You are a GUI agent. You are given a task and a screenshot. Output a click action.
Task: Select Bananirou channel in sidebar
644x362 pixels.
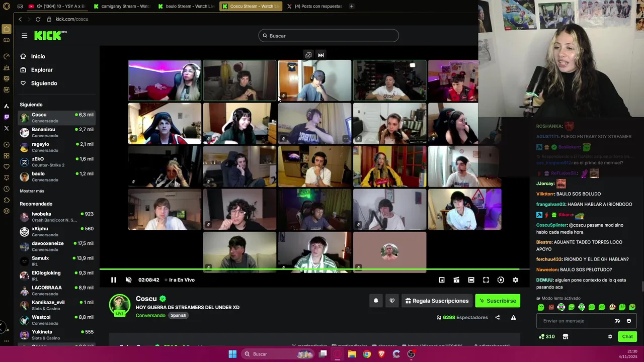coord(56,133)
